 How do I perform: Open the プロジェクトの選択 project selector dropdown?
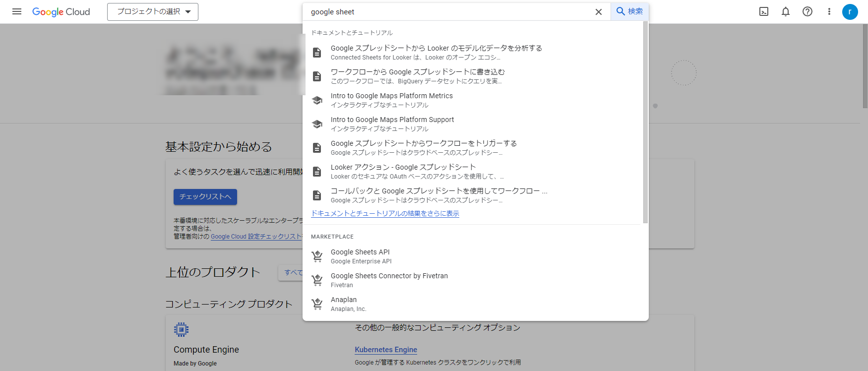pos(153,12)
